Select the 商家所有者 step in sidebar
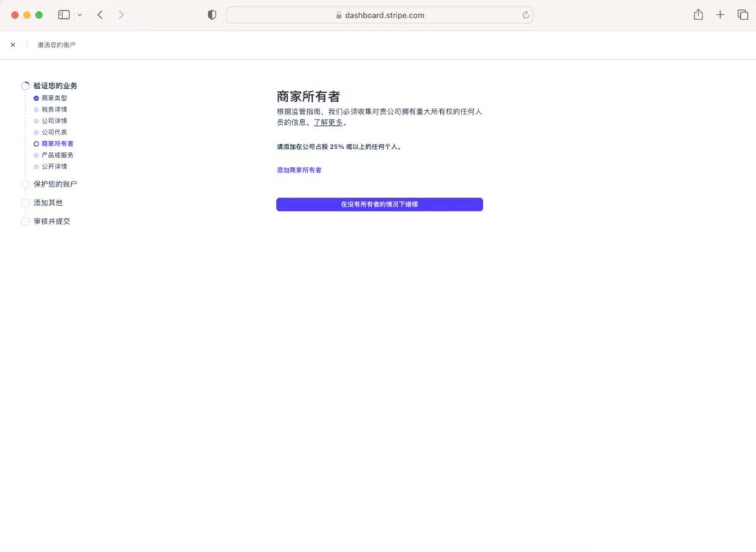756x552 pixels. coord(57,144)
